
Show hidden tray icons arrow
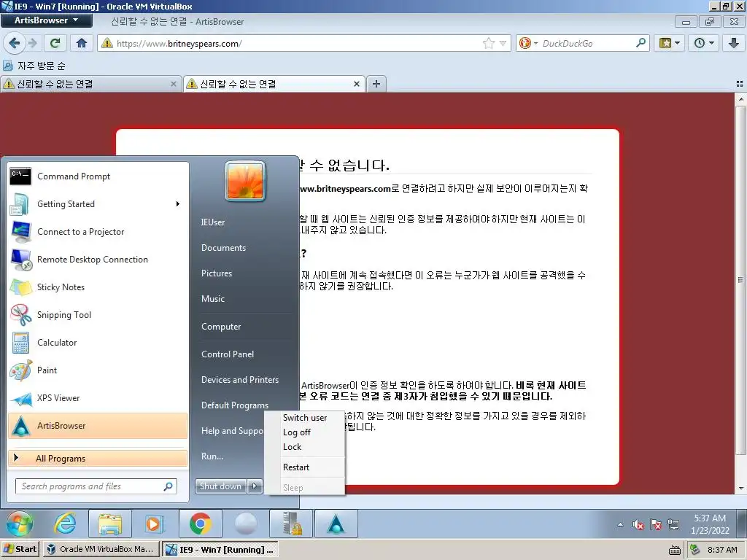(620, 525)
